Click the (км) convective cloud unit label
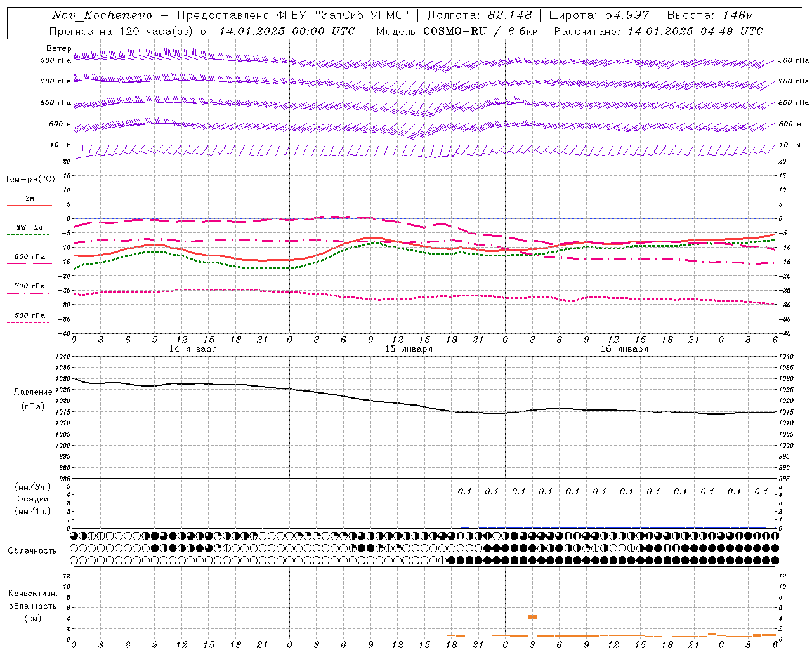This screenshot has width=812, height=650. [x=33, y=618]
